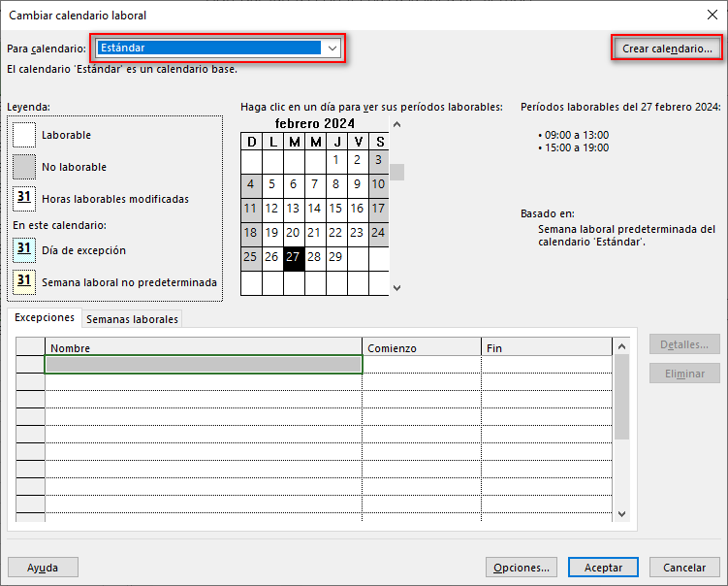Screen dimensions: 728x586
Task: Click the 'Crear calendario...' button
Action: click(x=666, y=48)
